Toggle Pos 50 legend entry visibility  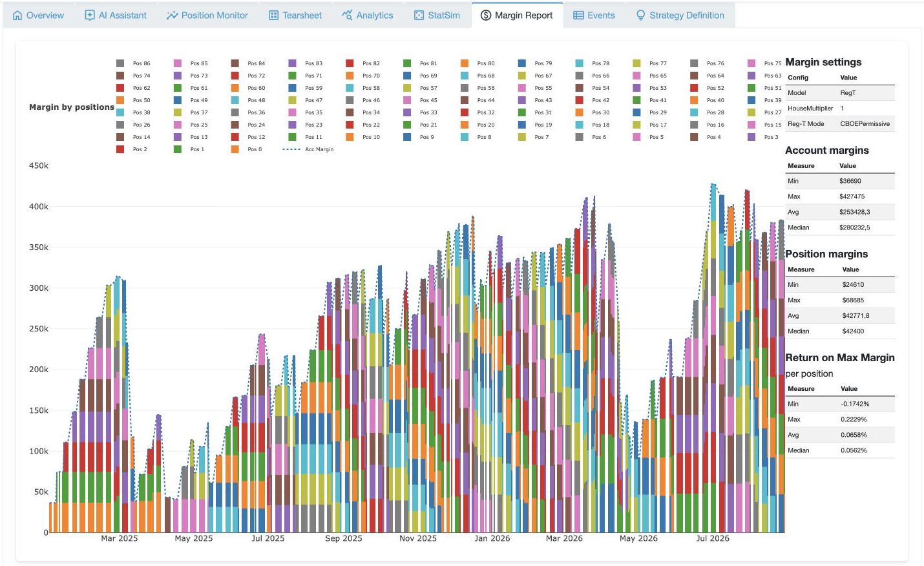point(133,100)
